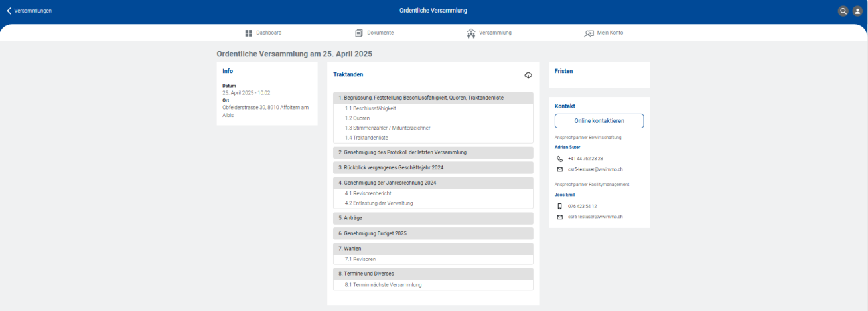This screenshot has width=868, height=311.
Task: Select sub-item 4.2 Entlastung der Verwaltung
Action: tap(378, 203)
